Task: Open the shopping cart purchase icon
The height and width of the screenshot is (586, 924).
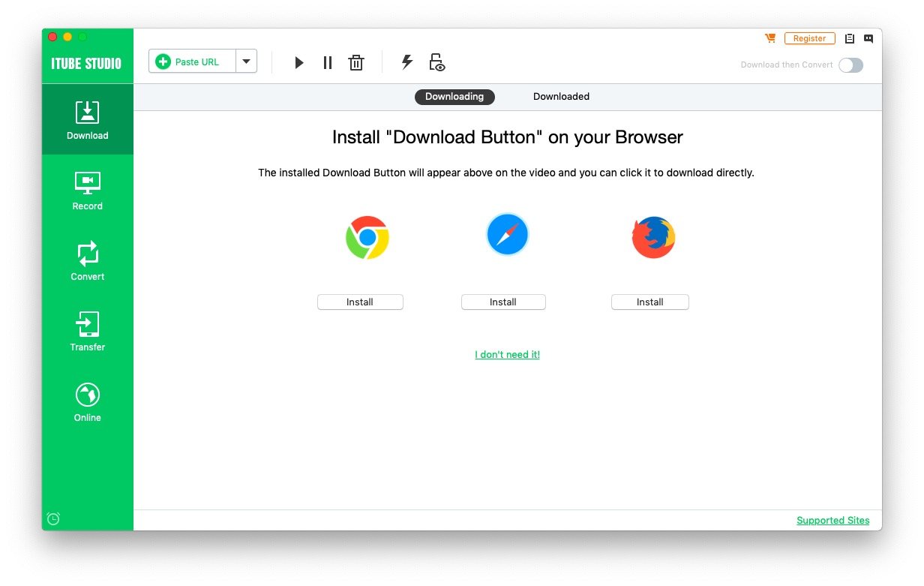Action: [x=770, y=38]
